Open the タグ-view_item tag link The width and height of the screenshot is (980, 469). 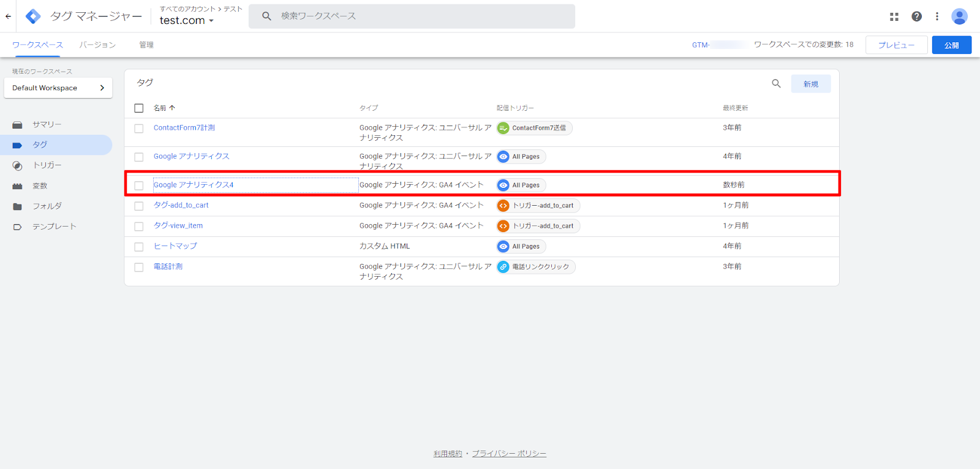pos(178,225)
